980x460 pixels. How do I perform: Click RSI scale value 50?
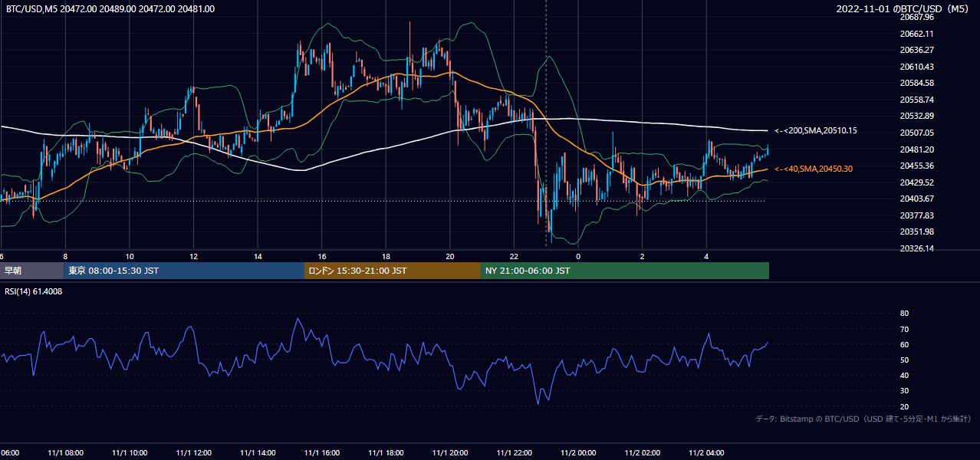click(x=904, y=360)
